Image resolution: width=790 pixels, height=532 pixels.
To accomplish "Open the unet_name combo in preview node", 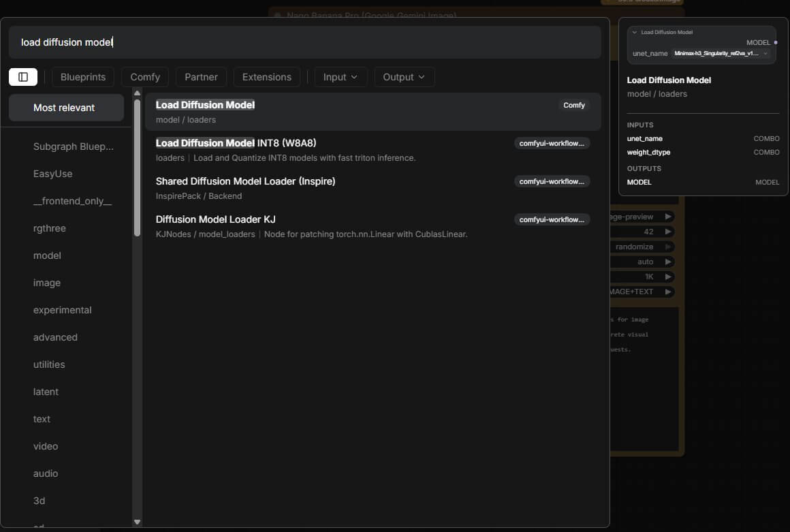I will 721,53.
